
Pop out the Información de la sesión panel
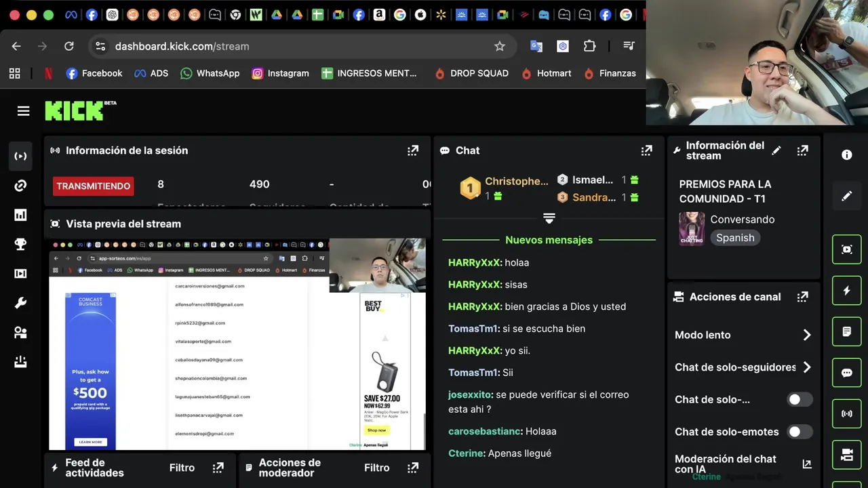(x=412, y=150)
